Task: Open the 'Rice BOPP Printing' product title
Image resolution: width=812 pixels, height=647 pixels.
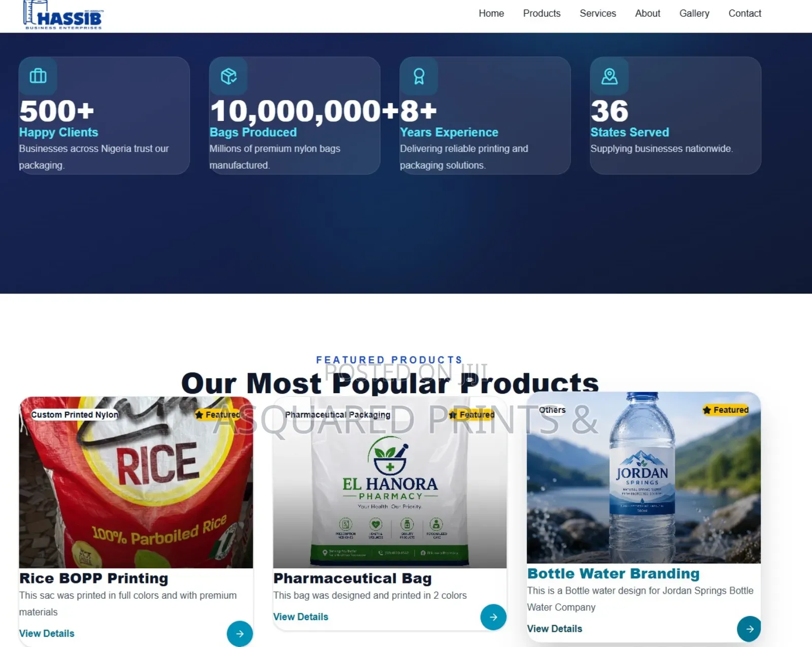Action: 93,578
